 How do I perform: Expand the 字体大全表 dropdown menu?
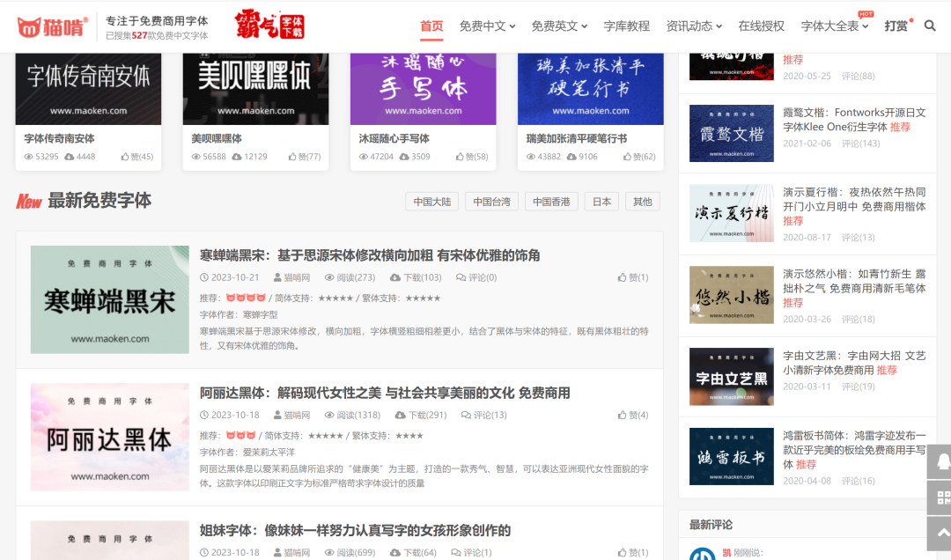pos(835,26)
